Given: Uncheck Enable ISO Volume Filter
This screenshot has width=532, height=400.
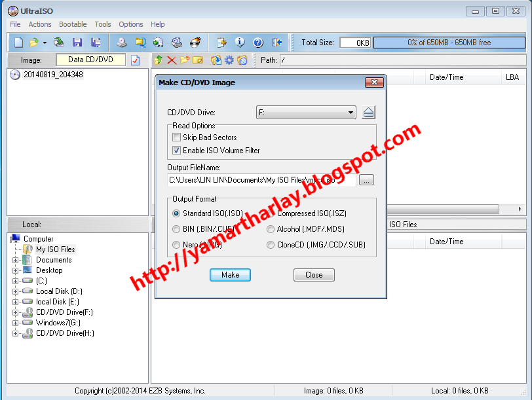Looking at the screenshot, I should pyautogui.click(x=176, y=150).
